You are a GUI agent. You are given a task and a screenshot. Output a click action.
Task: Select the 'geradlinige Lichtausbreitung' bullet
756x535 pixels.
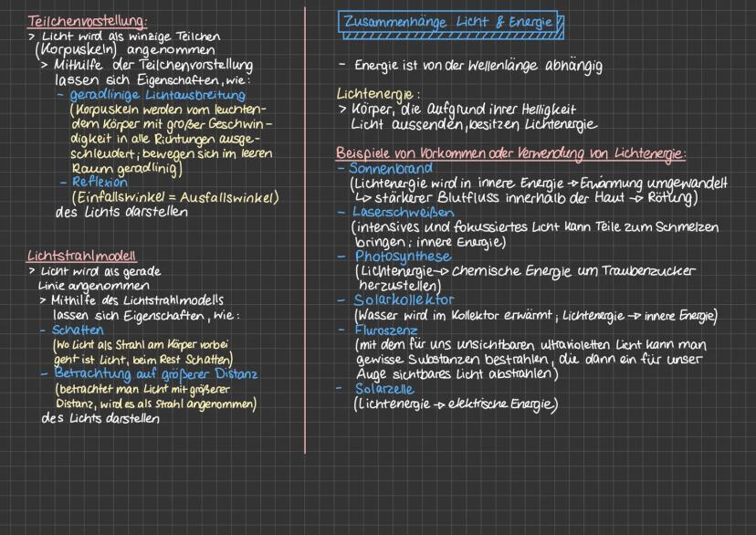(152, 94)
